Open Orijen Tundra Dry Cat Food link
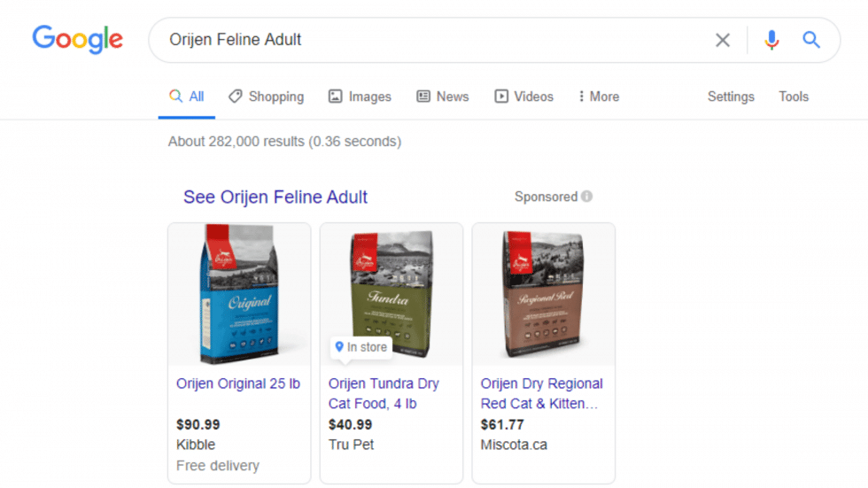This screenshot has height=488, width=868. [384, 393]
